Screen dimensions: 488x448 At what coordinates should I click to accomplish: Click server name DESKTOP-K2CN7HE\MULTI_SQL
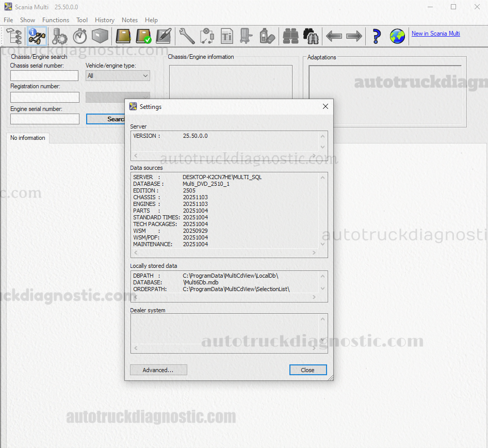[222, 177]
